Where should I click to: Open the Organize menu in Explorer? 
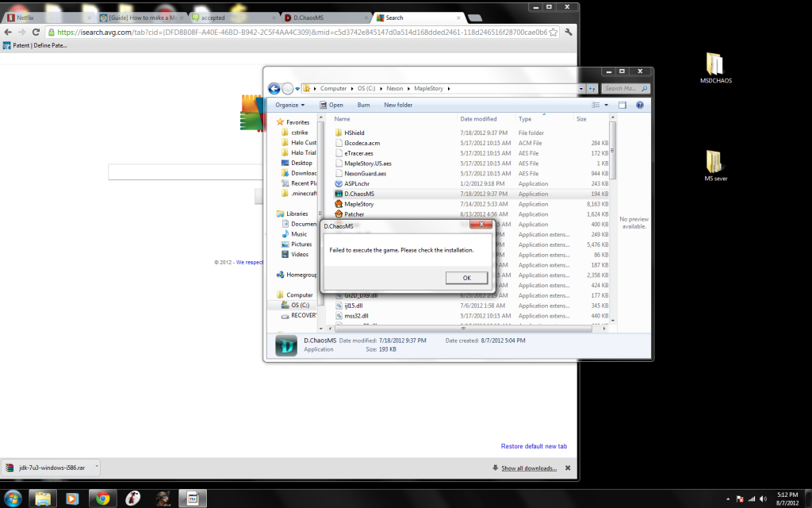coord(290,105)
